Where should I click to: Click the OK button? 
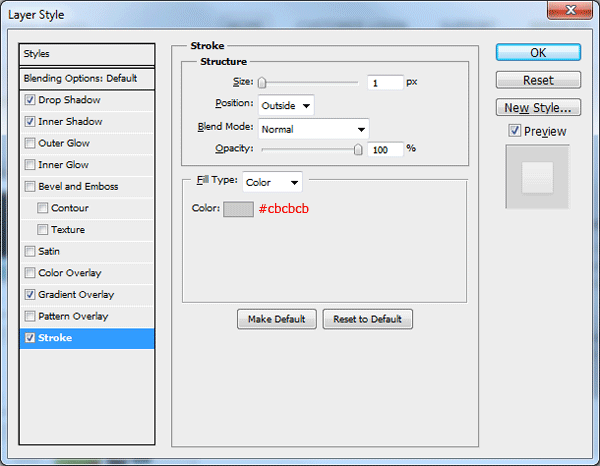[538, 52]
